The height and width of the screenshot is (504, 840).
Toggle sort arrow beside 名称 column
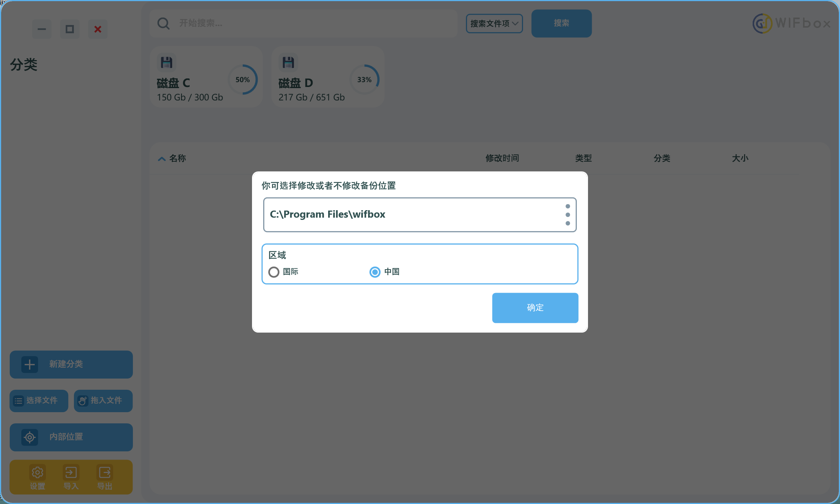click(x=162, y=159)
